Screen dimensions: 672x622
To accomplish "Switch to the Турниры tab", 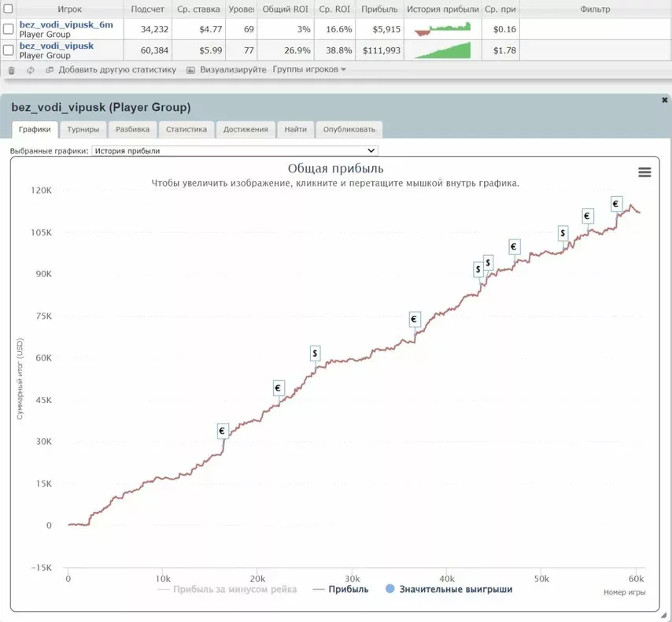I will pyautogui.click(x=83, y=129).
